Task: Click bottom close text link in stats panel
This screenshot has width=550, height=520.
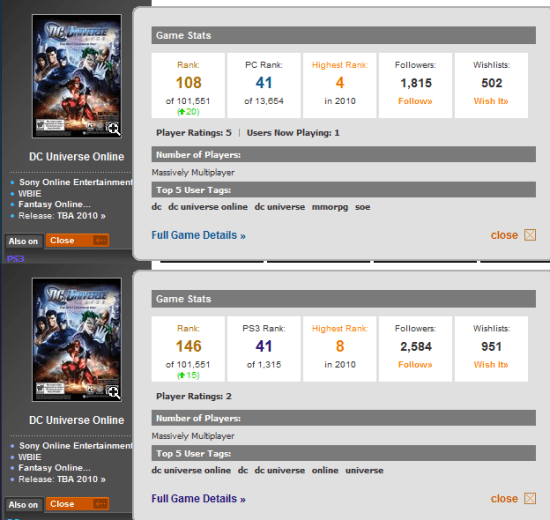Action: pos(504,499)
